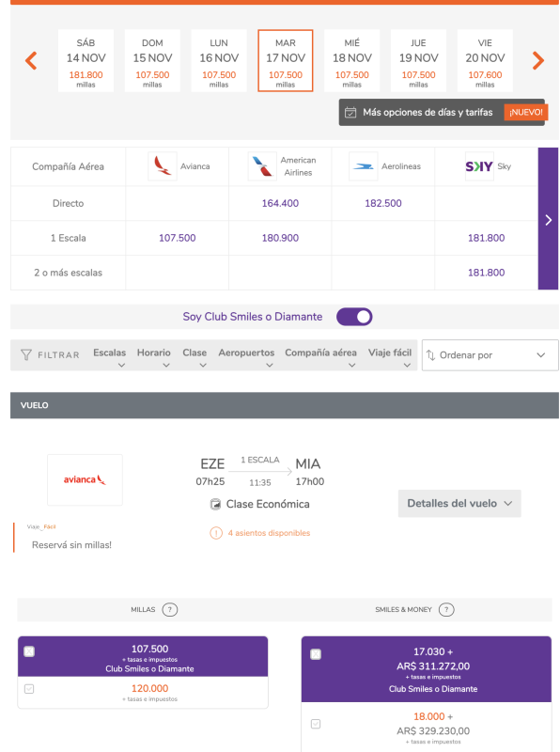Check the 107.500 Club Smiles miles option
560x752 pixels.
pos(29,651)
